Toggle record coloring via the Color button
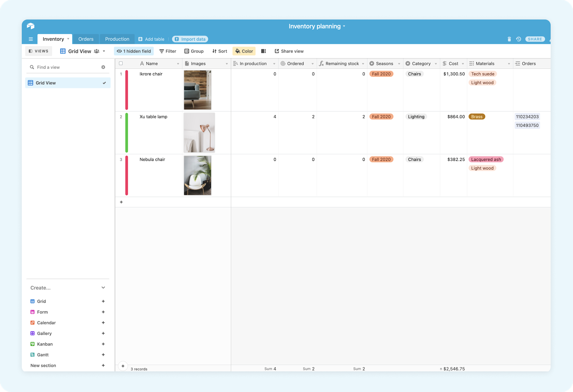573x392 pixels. (x=244, y=51)
